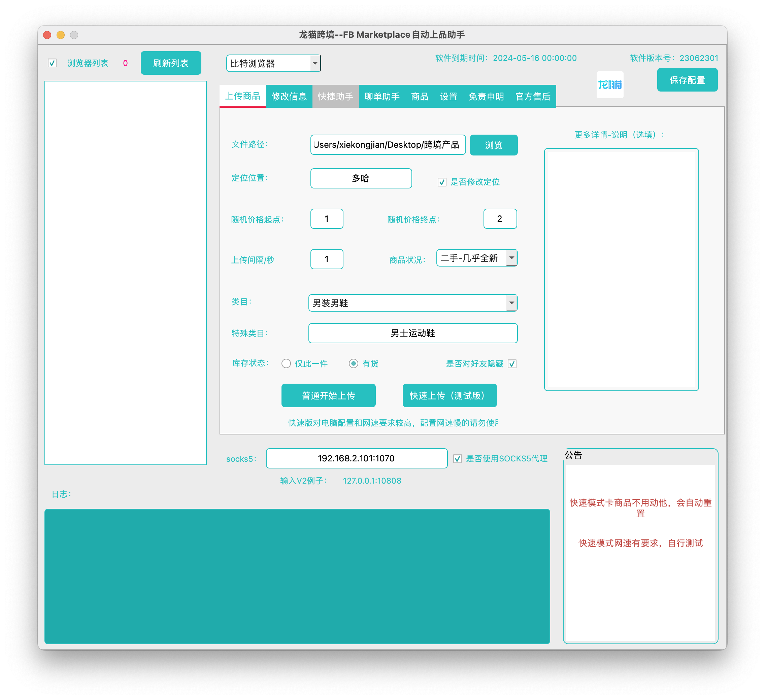Screen dimensions: 765x700
Task: Click the 快速版对电脑配置 hint text
Action: [x=393, y=423]
